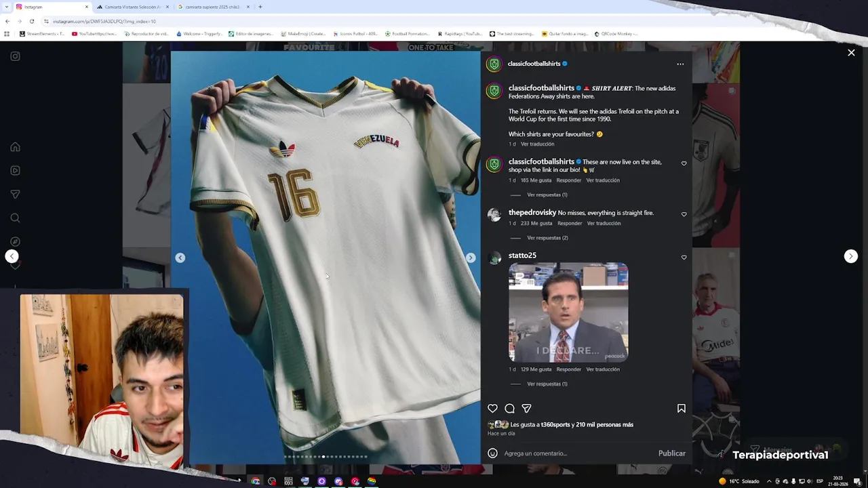The height and width of the screenshot is (488, 868).
Task: Open 'Football Formation' bookmark
Action: coord(407,33)
